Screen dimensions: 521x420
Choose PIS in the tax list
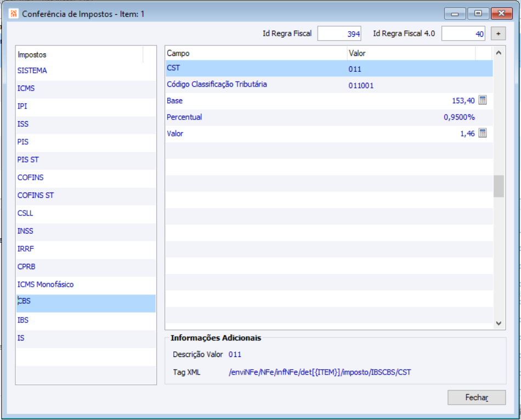click(86, 142)
